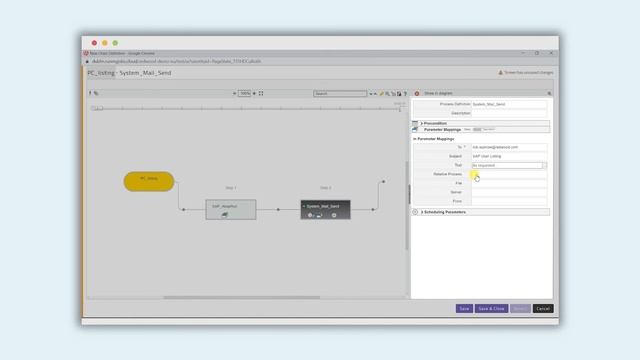The height and width of the screenshot is (360, 640).
Task: Click zoom in icon beside percentage
Action: point(254,93)
